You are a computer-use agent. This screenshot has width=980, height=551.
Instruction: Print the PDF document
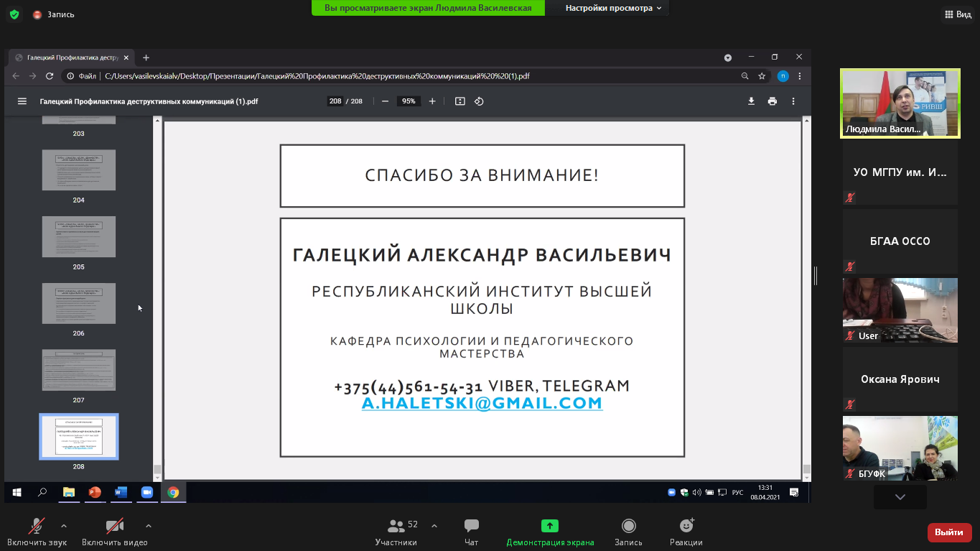click(772, 101)
